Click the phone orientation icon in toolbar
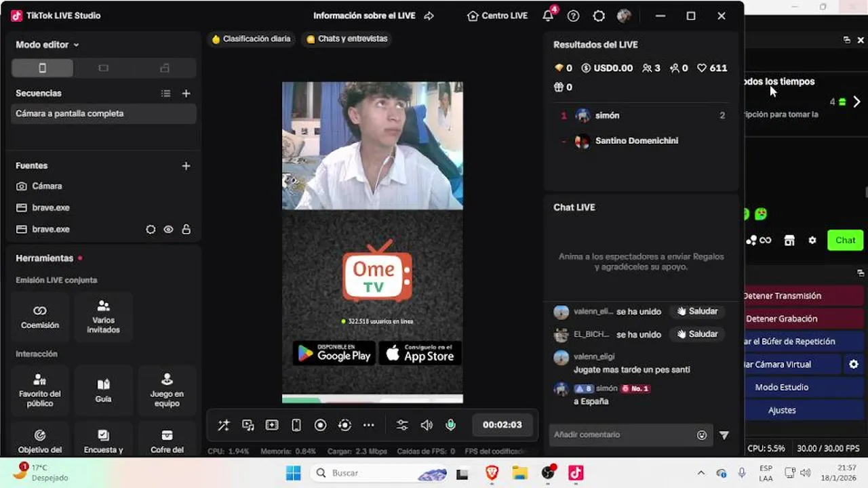Viewport: 868px width, 488px height. click(296, 425)
